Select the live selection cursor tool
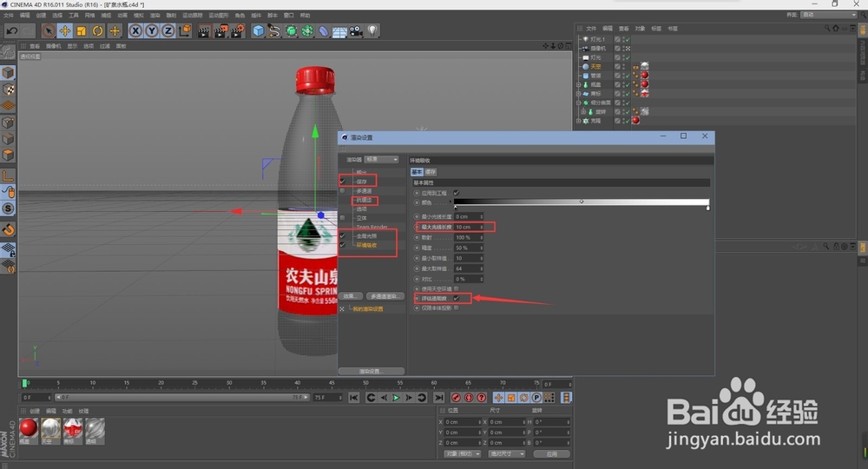The image size is (868, 469). (x=48, y=31)
